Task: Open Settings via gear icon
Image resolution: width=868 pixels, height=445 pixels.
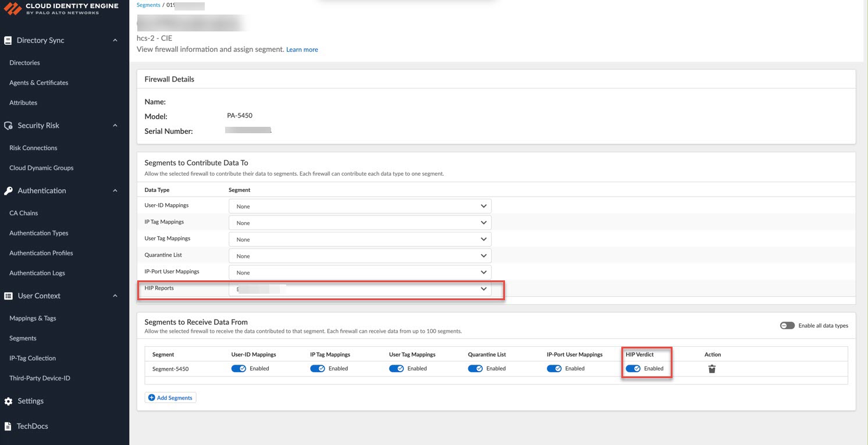Action: (8, 401)
